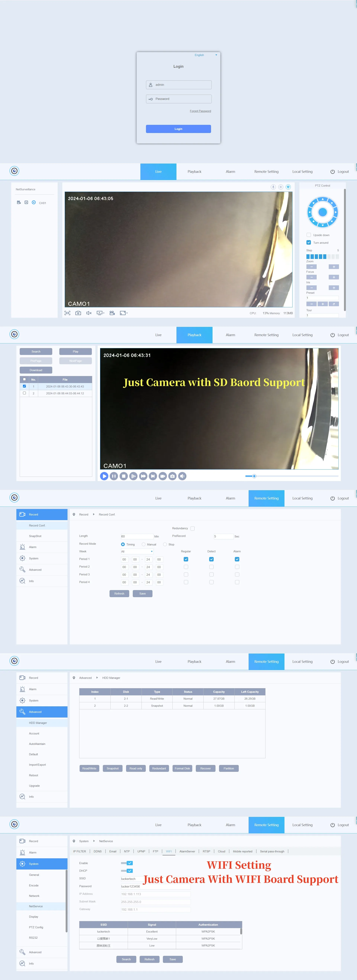This screenshot has height=980, width=357.
Task: Open the RTSP tab in NetService
Action: [206, 851]
